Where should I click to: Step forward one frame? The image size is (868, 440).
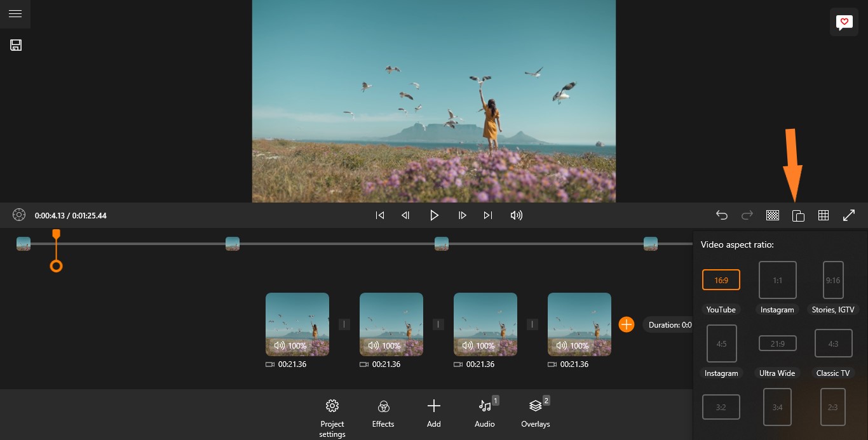[x=463, y=215]
